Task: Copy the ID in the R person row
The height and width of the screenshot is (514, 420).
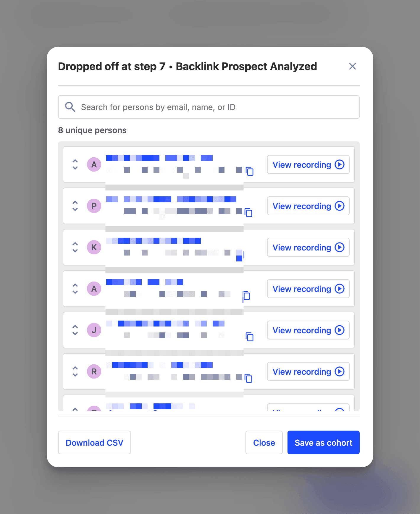Action: point(249,378)
